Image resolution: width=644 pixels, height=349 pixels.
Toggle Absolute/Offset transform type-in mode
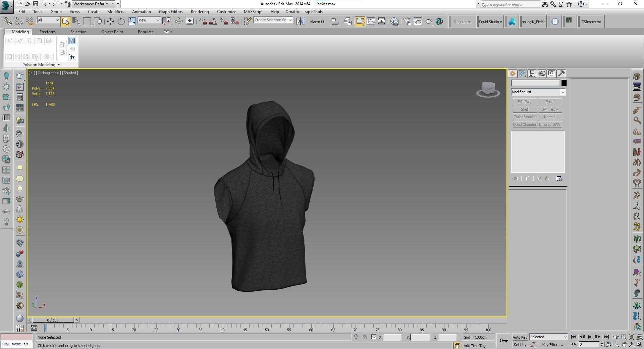tap(374, 337)
